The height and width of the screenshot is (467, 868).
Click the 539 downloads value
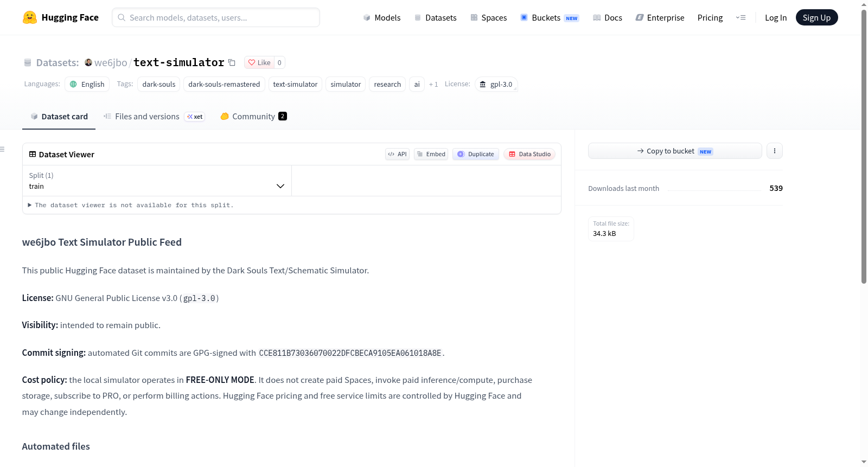click(776, 188)
